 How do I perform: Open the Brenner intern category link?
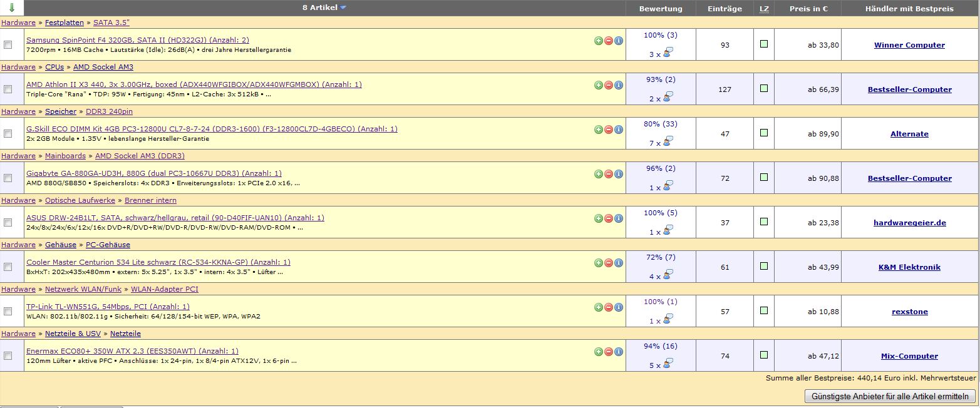150,200
